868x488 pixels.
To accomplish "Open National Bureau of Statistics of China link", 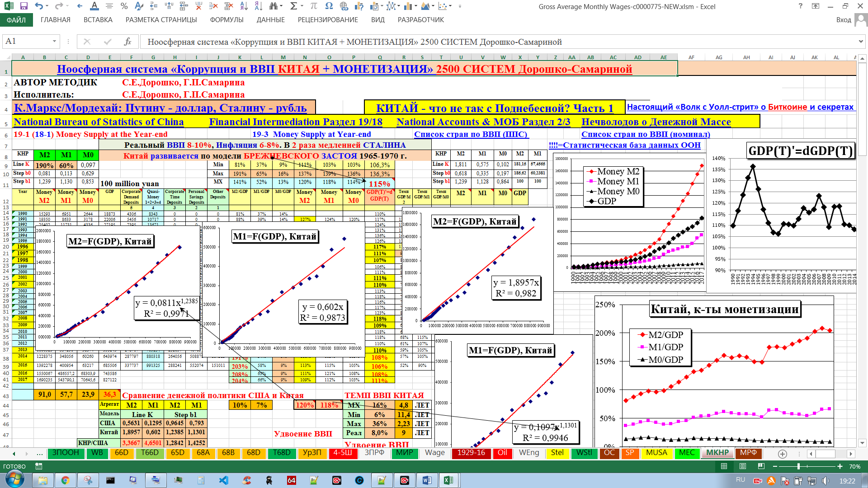I will [99, 122].
